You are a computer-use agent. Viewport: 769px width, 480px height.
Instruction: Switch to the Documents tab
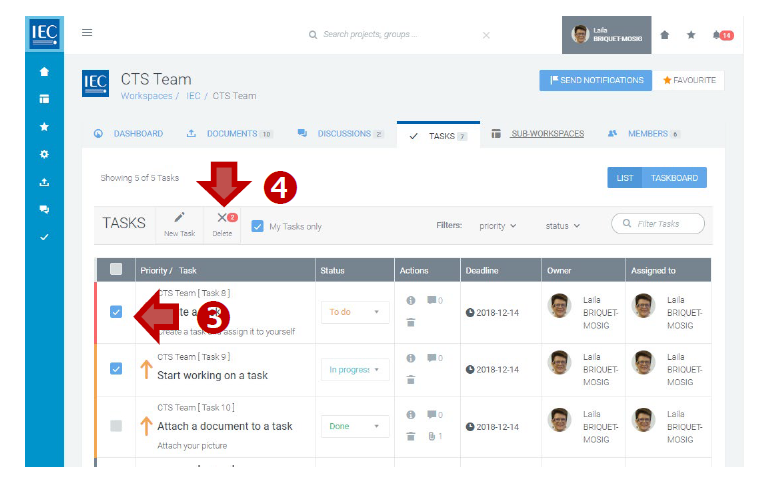[230, 134]
